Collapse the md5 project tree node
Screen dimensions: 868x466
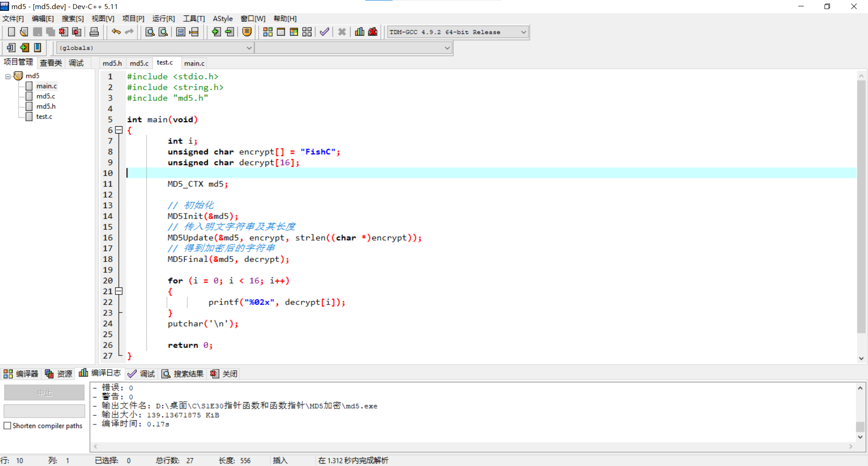pos(8,76)
